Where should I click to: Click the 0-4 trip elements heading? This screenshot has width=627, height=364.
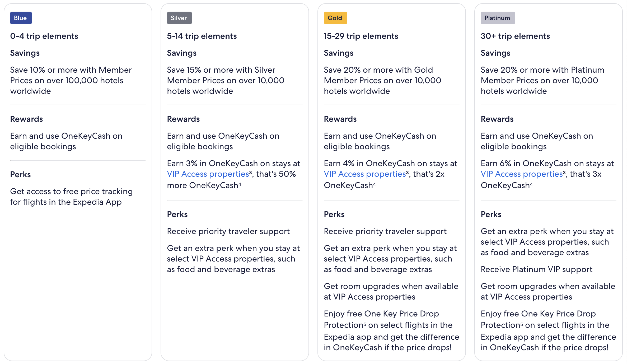pyautogui.click(x=44, y=36)
